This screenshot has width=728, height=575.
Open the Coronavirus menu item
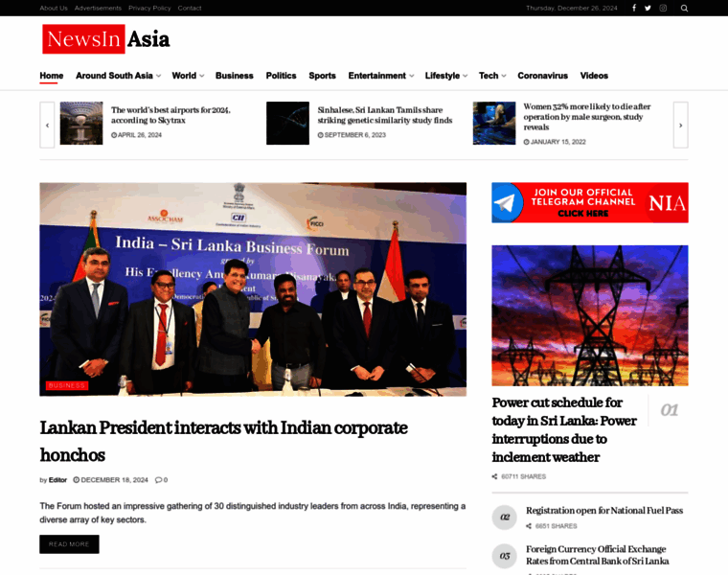click(x=543, y=76)
